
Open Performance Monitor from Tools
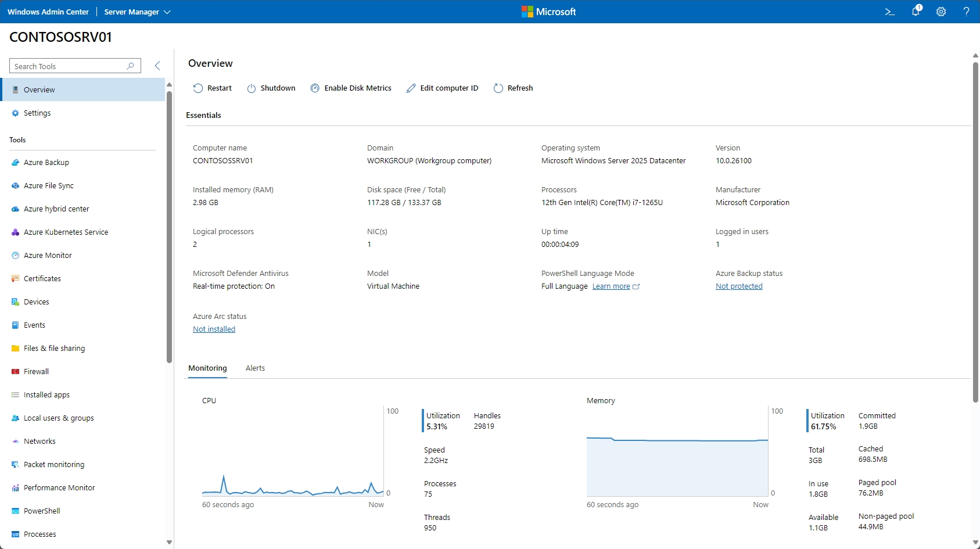pos(59,487)
